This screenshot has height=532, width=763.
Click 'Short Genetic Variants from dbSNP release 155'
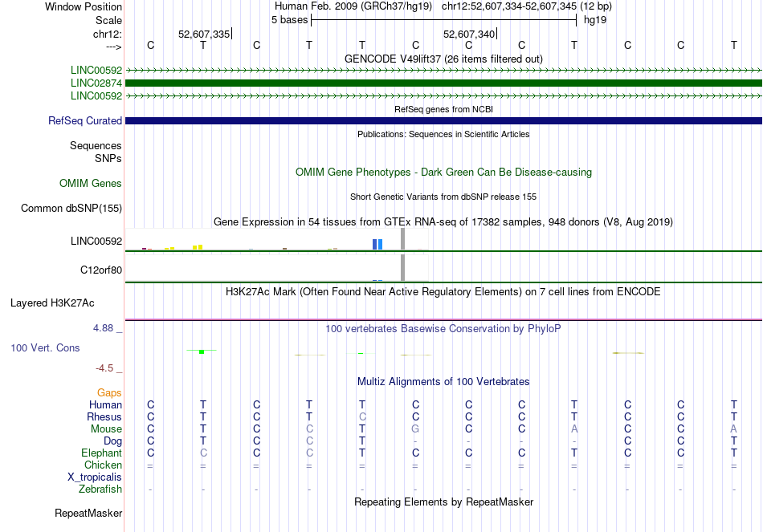443,197
